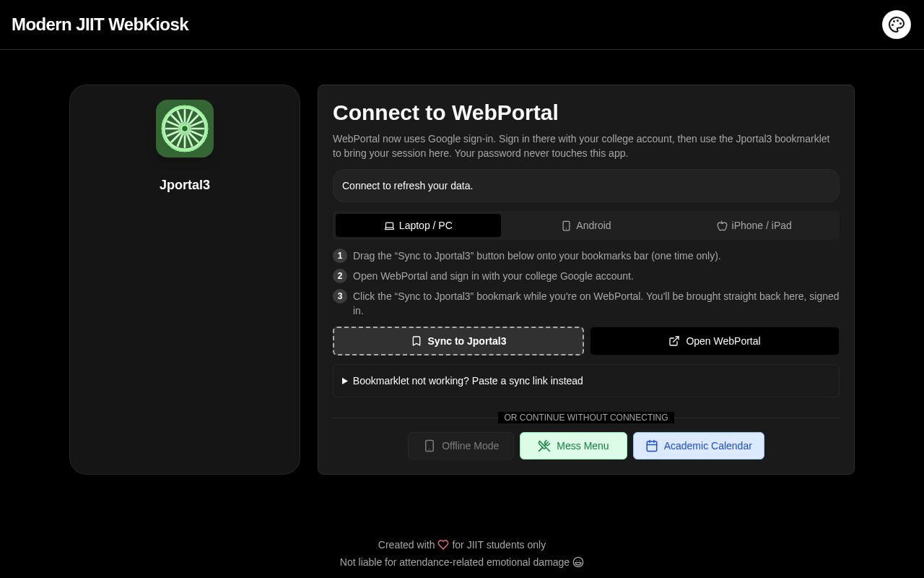Choose Offline Mode
924x578 pixels.
pos(461,446)
